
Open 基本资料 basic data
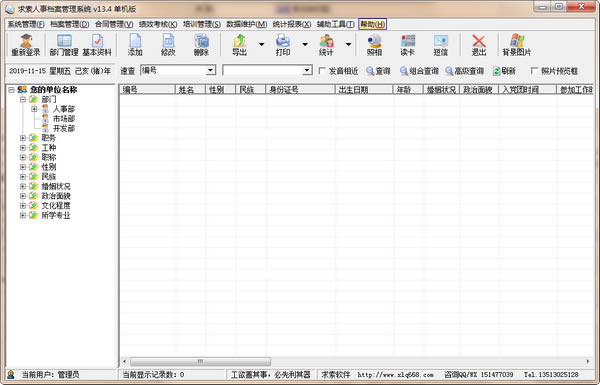(97, 45)
